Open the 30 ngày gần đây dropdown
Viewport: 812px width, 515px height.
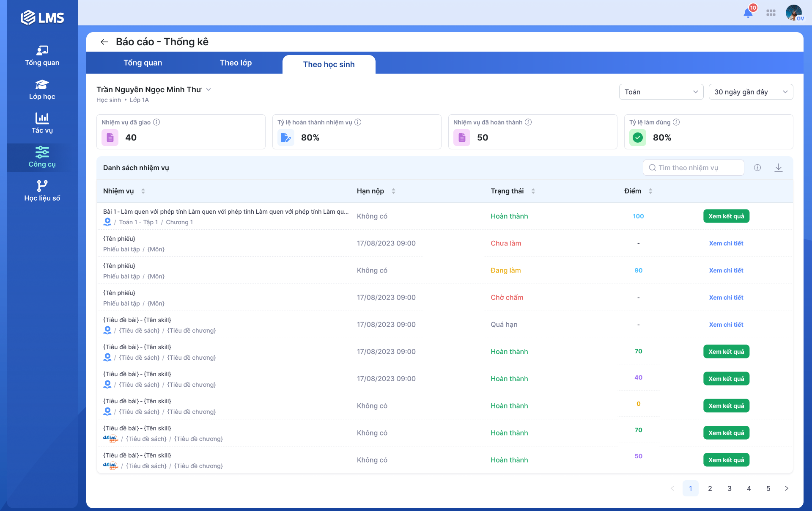pyautogui.click(x=750, y=92)
